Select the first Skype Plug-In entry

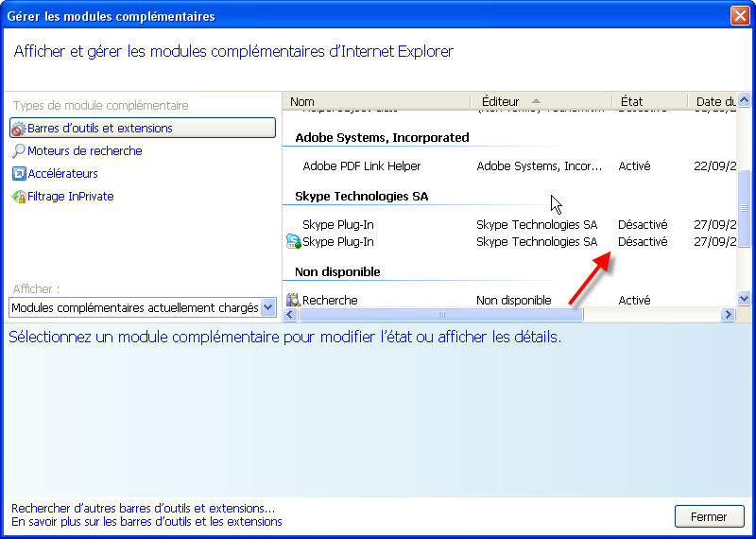coord(509,225)
